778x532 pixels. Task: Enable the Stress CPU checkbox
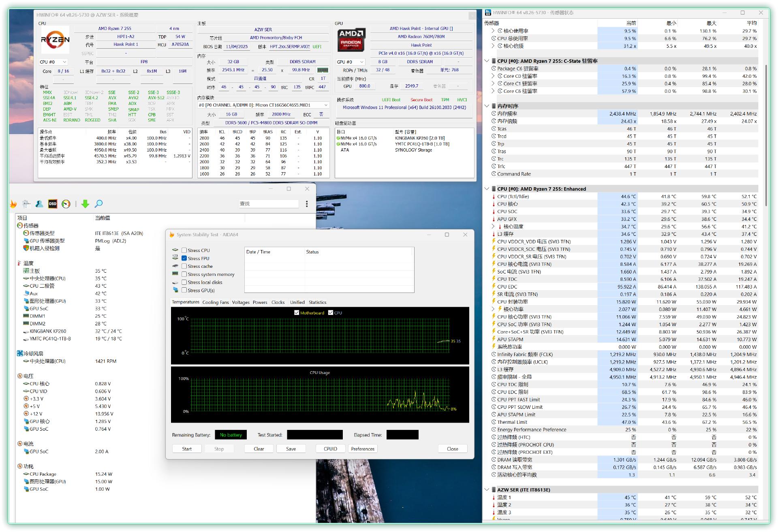click(184, 250)
